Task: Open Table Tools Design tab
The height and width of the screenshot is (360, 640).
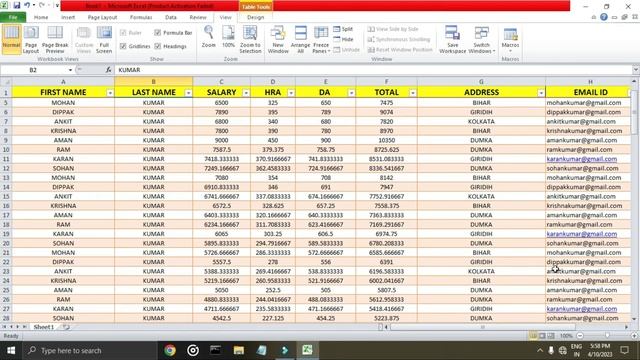Action: tap(256, 17)
